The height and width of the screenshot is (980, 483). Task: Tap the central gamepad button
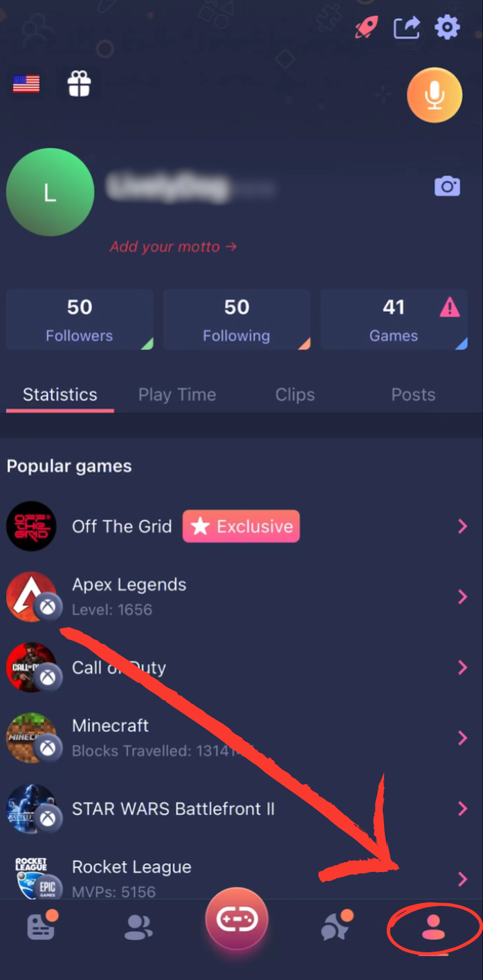(x=237, y=920)
